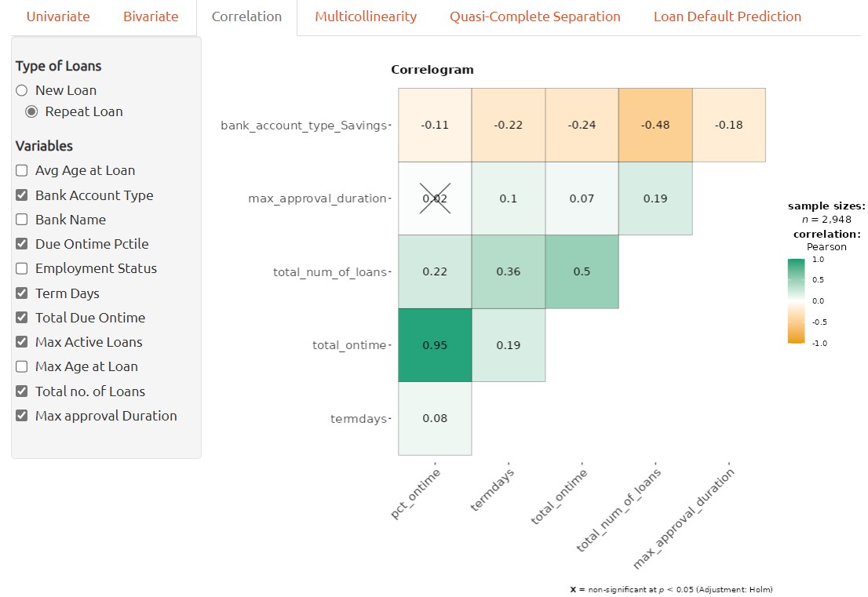Viewport: 868px width, 597px height.
Task: Untick the Term Days checkbox
Action: pos(22,293)
